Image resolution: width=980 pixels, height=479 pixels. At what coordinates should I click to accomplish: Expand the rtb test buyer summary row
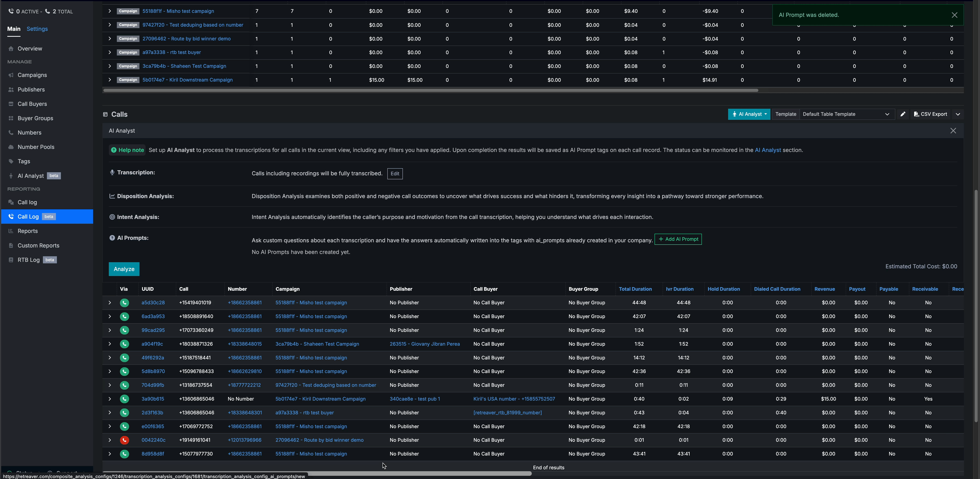110,52
